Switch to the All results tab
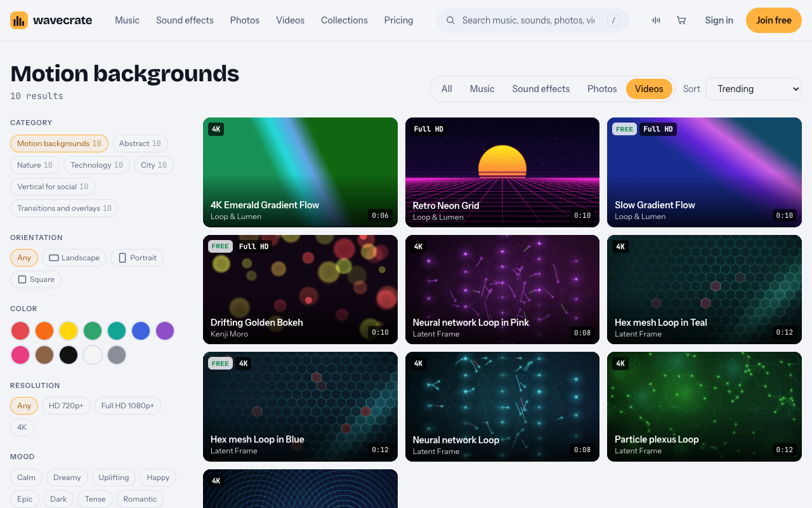The width and height of the screenshot is (812, 508). [447, 89]
